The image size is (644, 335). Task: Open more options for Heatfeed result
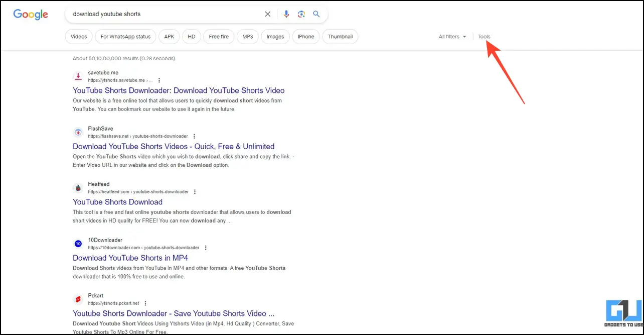(x=195, y=192)
